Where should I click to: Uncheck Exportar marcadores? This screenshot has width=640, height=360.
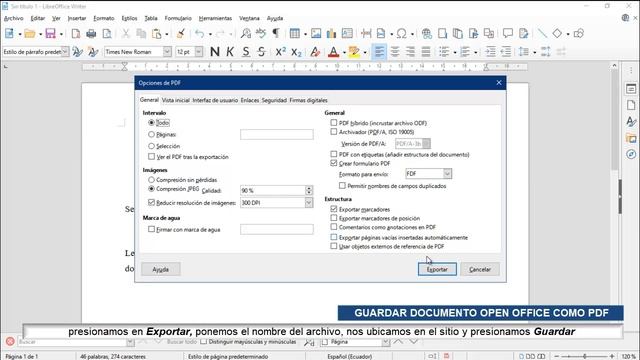[334, 209]
